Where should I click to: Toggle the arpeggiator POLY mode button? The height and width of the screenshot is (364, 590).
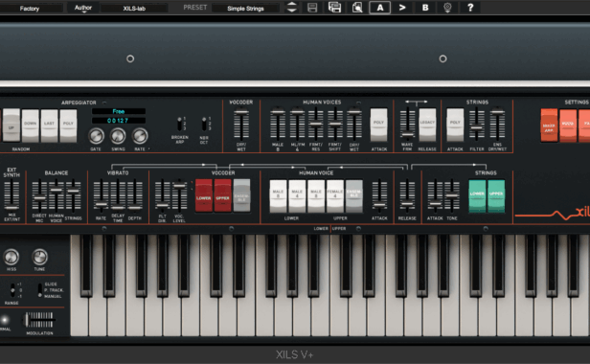(x=68, y=125)
